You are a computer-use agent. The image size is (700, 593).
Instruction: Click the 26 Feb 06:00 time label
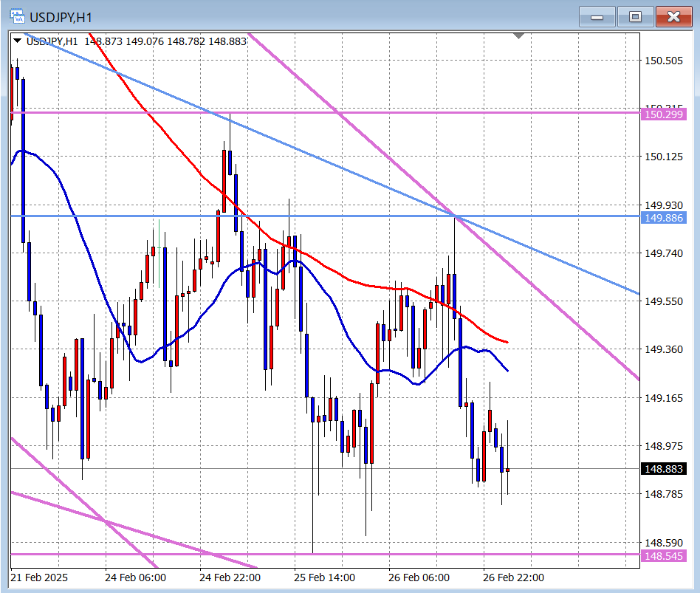[419, 577]
